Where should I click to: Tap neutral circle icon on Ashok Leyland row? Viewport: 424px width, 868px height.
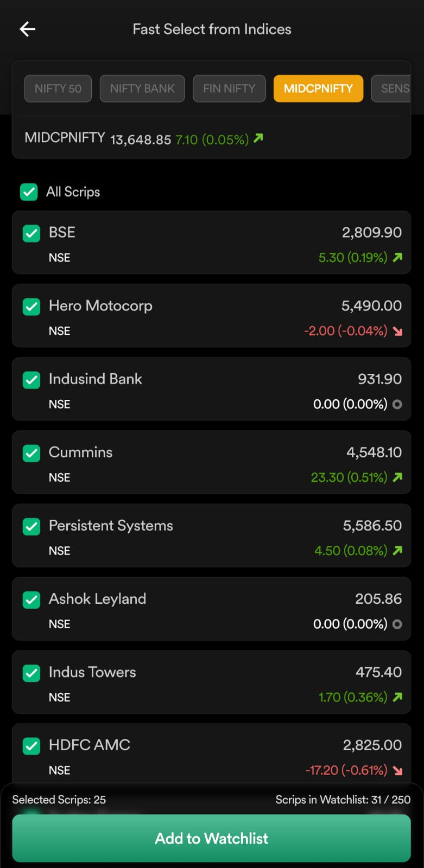tap(397, 624)
